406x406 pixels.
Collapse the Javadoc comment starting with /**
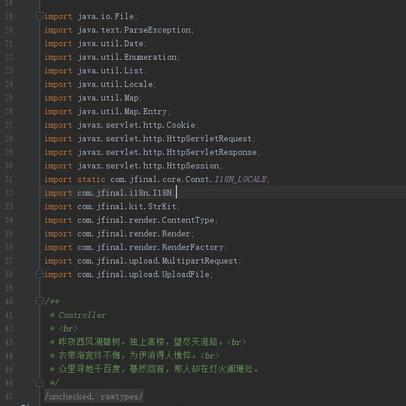coord(39,301)
